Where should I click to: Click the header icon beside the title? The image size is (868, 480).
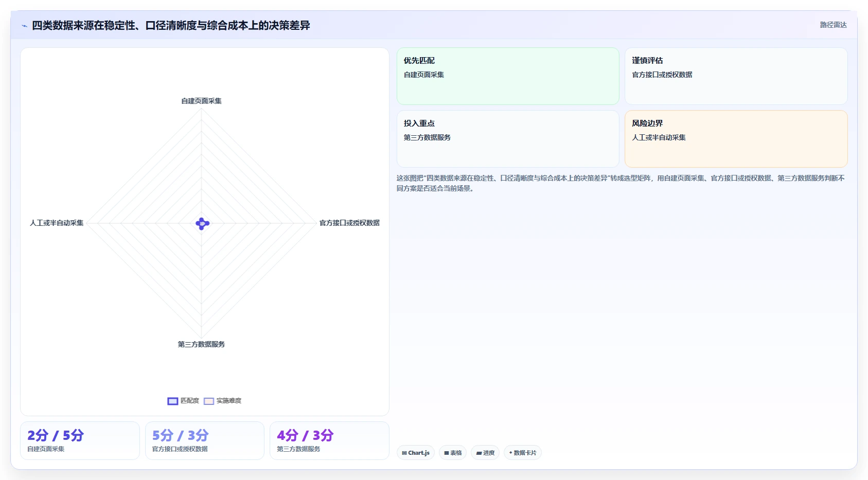(24, 26)
